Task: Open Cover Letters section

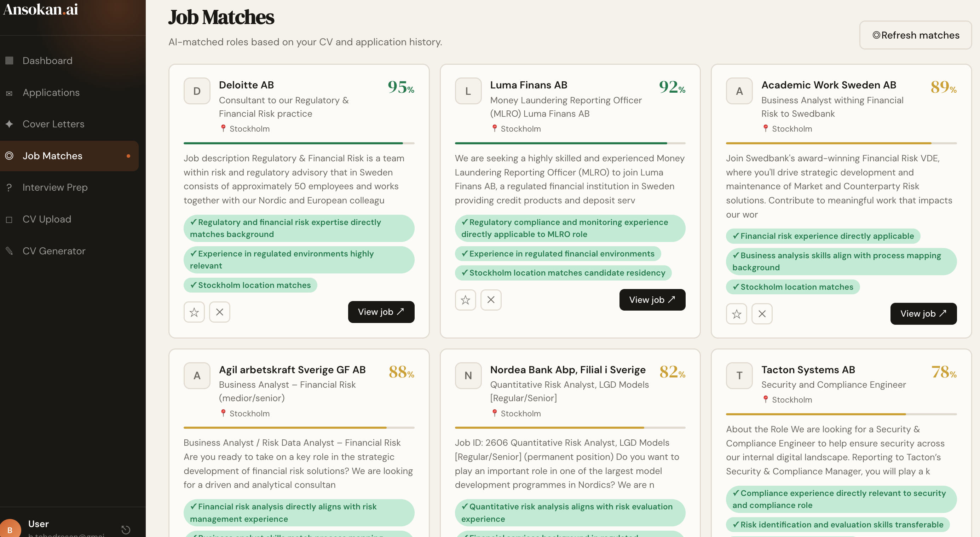Action: tap(53, 124)
